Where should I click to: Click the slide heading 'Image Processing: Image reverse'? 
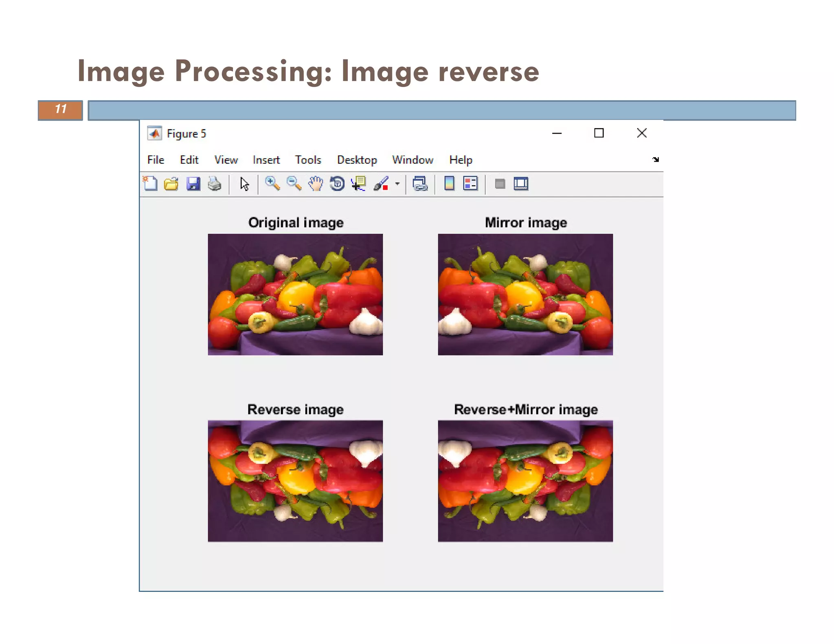pos(308,71)
